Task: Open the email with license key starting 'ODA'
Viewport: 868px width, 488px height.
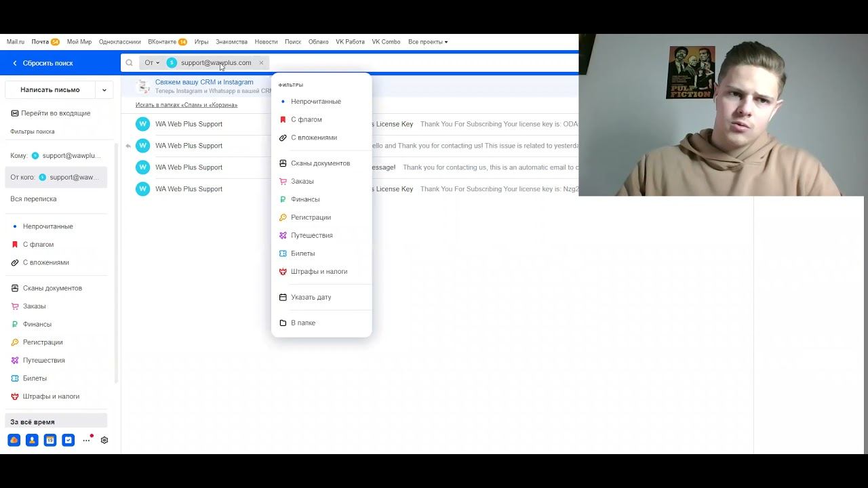Action: (350, 124)
